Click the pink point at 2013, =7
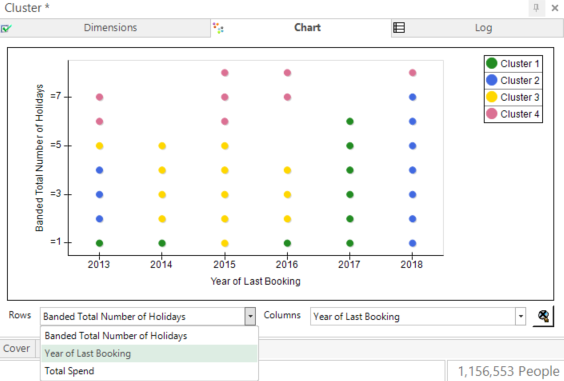 coord(100,97)
